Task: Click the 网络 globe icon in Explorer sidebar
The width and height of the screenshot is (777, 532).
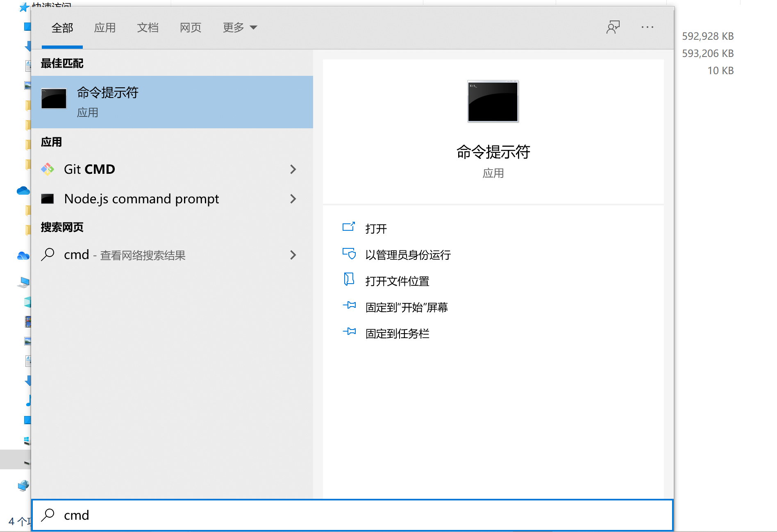Action: click(23, 485)
